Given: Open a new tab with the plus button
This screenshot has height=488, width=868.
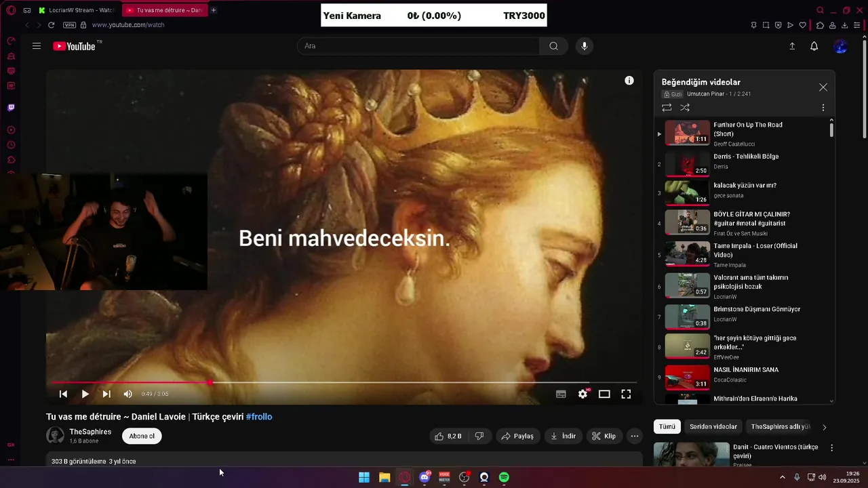Looking at the screenshot, I should (x=214, y=10).
